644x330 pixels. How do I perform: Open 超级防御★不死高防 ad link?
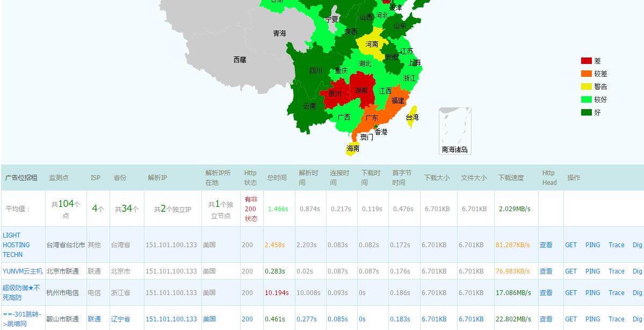click(x=21, y=292)
